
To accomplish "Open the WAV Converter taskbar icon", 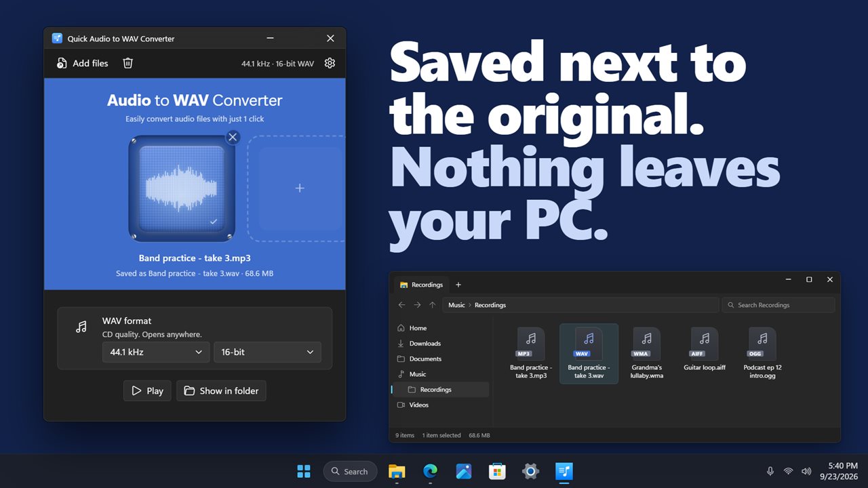I will click(564, 471).
